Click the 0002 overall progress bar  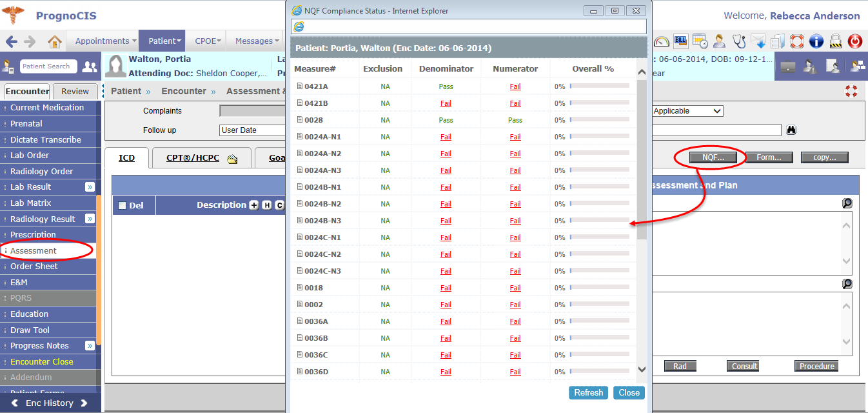pyautogui.click(x=599, y=304)
